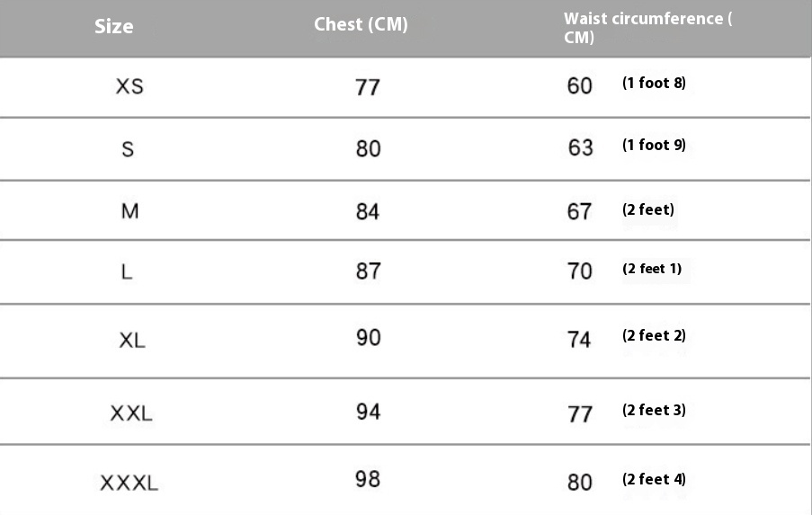Select the XXXL size cell
The height and width of the screenshot is (515, 812).
129,483
